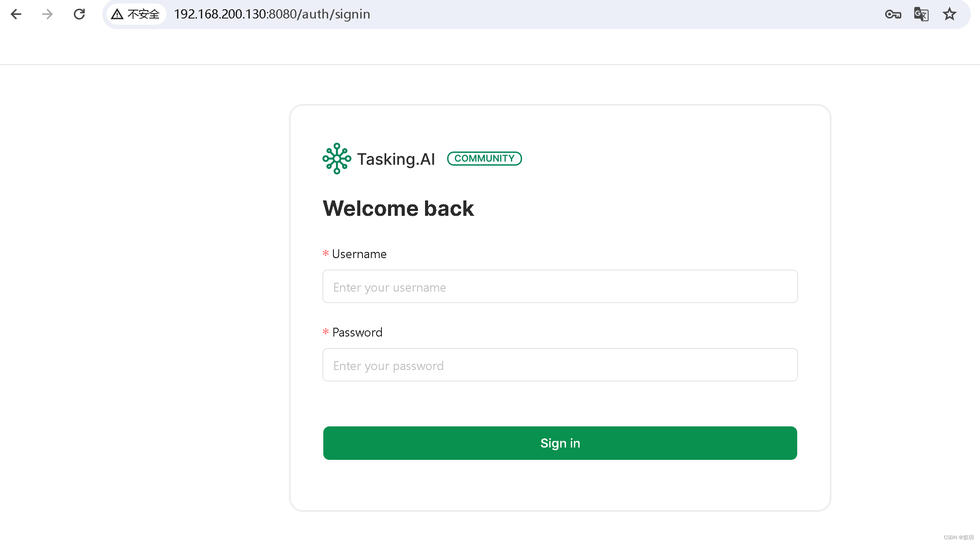Screen dimensions: 980x544
Task: Click the address bar to edit URL
Action: pos(268,13)
